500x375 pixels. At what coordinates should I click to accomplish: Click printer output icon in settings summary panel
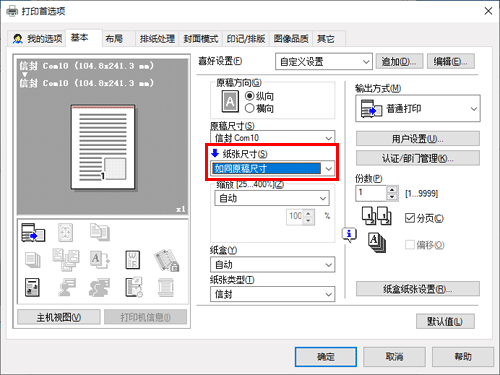click(x=33, y=232)
